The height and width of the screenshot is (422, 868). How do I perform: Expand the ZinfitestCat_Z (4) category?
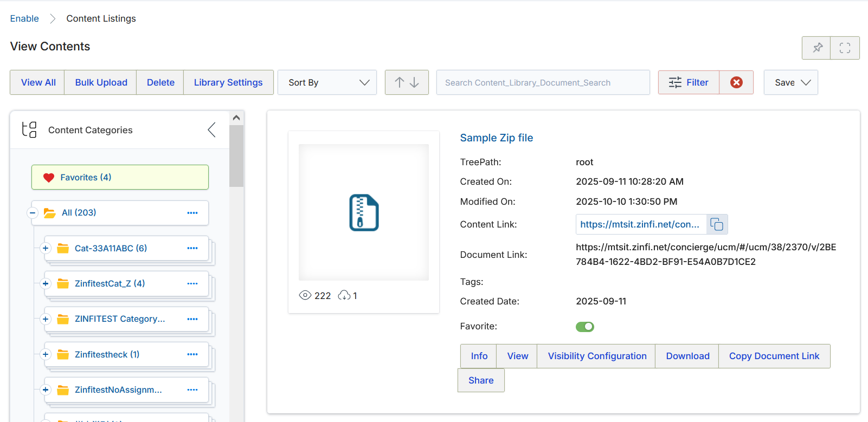46,283
